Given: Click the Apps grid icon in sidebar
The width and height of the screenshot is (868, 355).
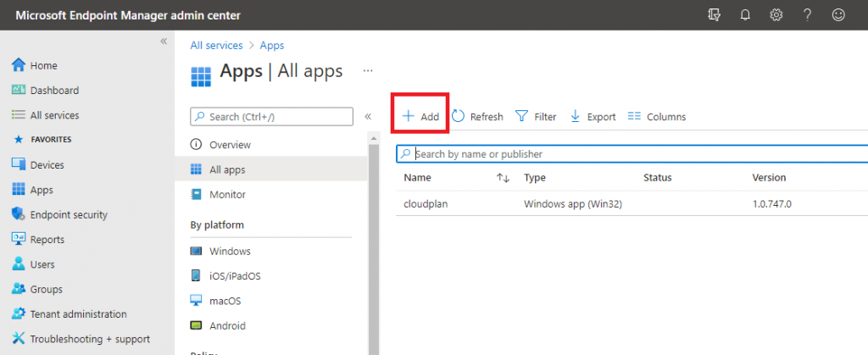Looking at the screenshot, I should point(19,189).
